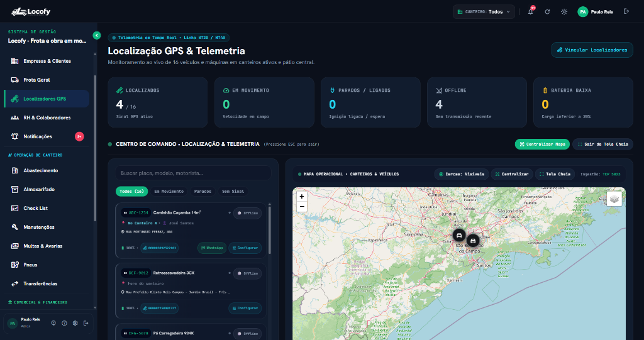The height and width of the screenshot is (340, 644).
Task: Click the vehicle list scrollbar
Action: (269, 230)
